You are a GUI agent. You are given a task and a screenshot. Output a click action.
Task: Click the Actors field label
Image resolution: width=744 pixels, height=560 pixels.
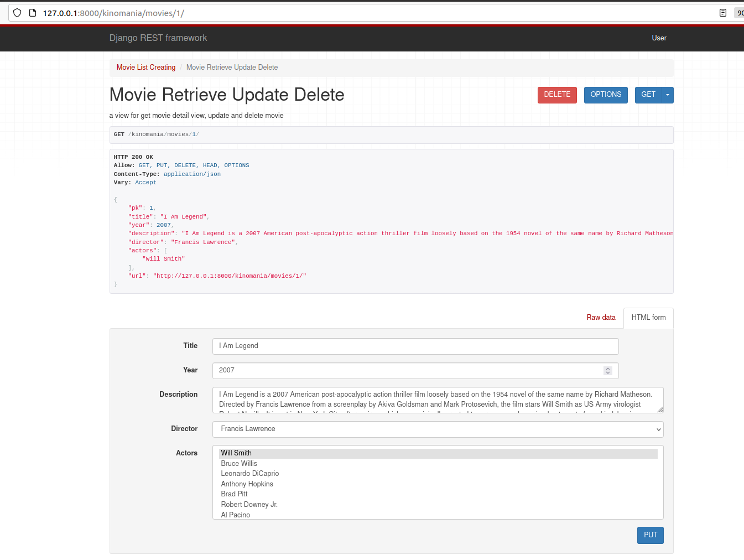click(186, 453)
